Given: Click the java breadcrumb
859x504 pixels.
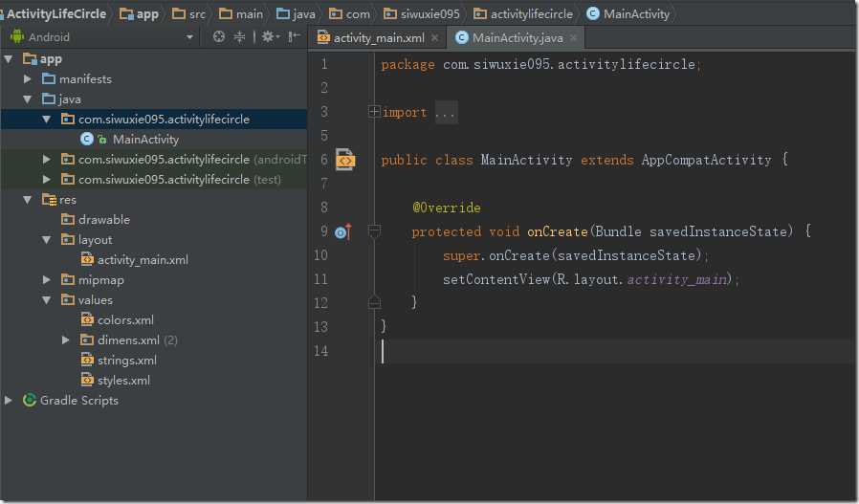Looking at the screenshot, I should pos(296,14).
